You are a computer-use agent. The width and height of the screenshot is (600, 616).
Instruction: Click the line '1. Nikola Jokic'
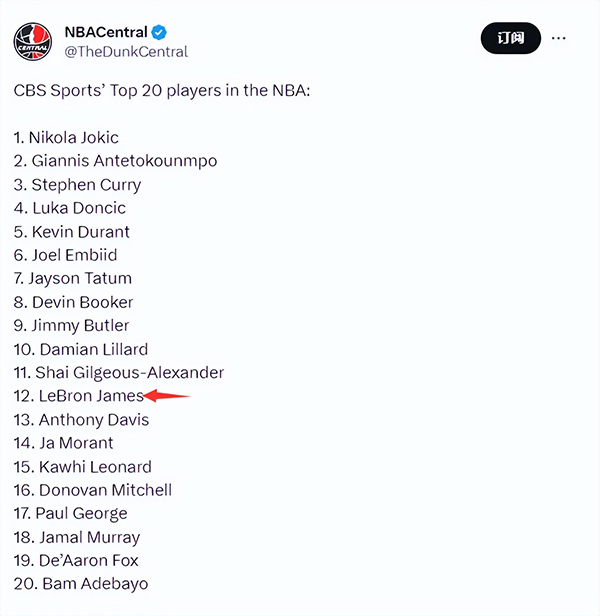[x=66, y=138]
